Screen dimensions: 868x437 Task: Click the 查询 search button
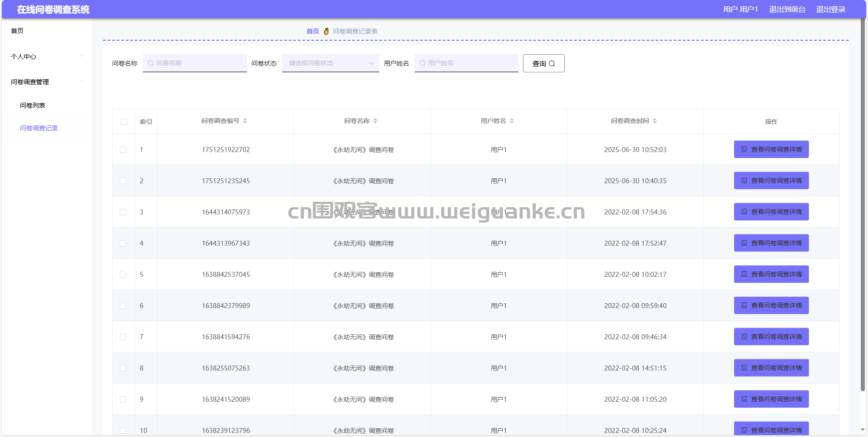pyautogui.click(x=543, y=63)
